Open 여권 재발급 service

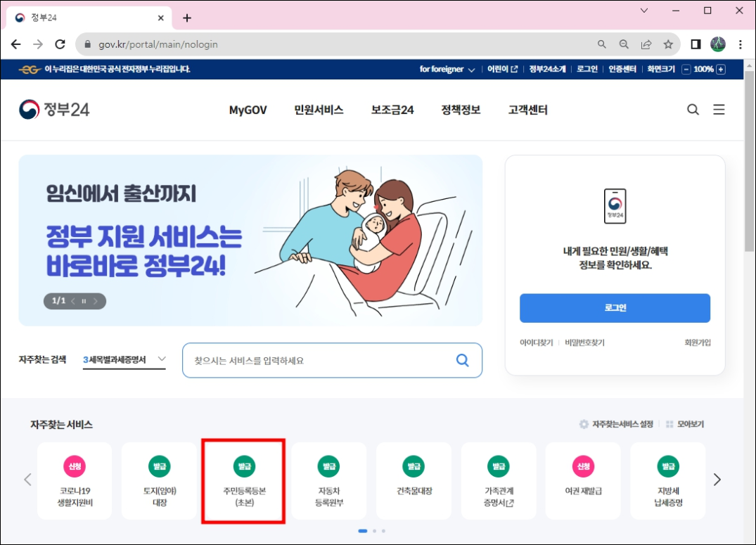coord(584,481)
